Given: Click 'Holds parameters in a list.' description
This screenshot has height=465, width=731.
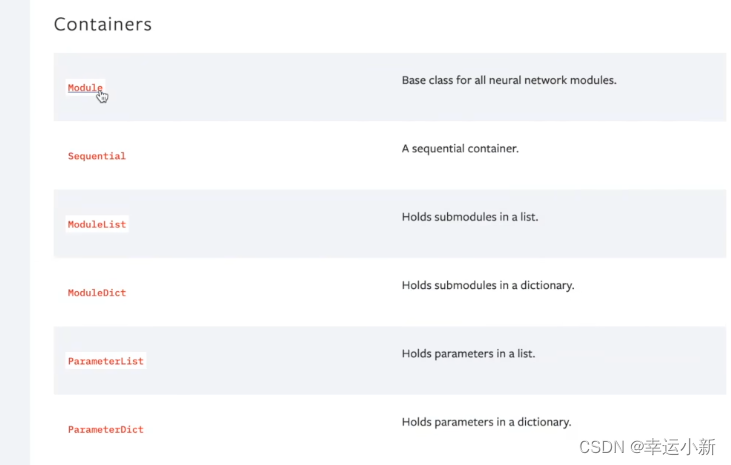Looking at the screenshot, I should (x=468, y=353).
